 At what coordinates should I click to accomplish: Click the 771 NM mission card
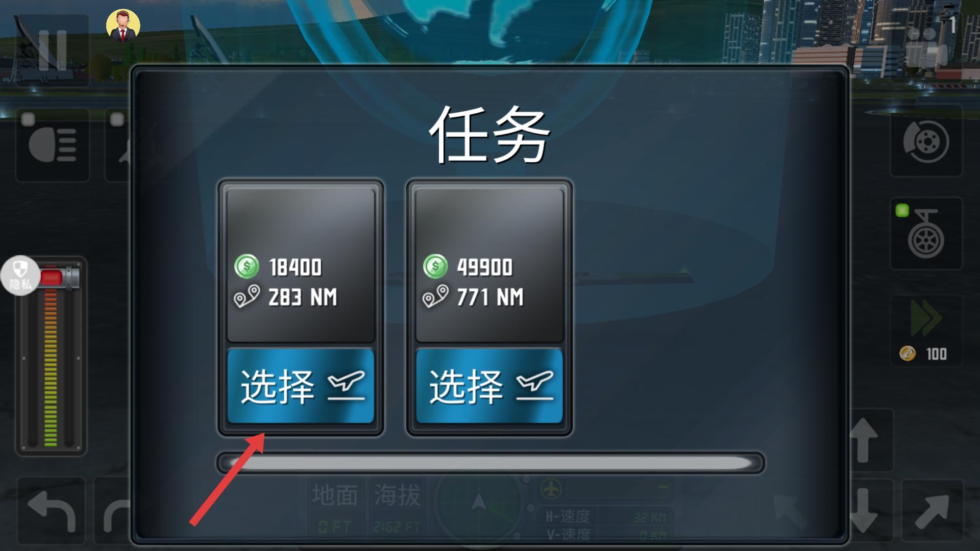point(489,265)
